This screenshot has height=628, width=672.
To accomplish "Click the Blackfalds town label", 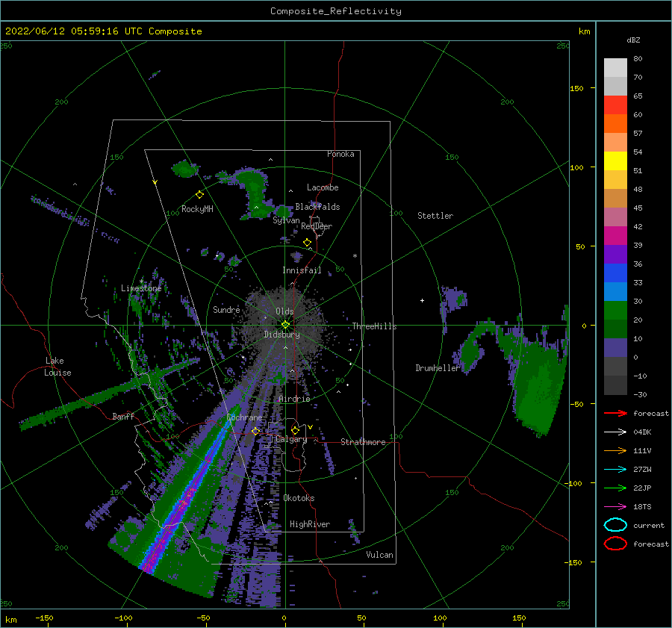I will click(x=317, y=207).
